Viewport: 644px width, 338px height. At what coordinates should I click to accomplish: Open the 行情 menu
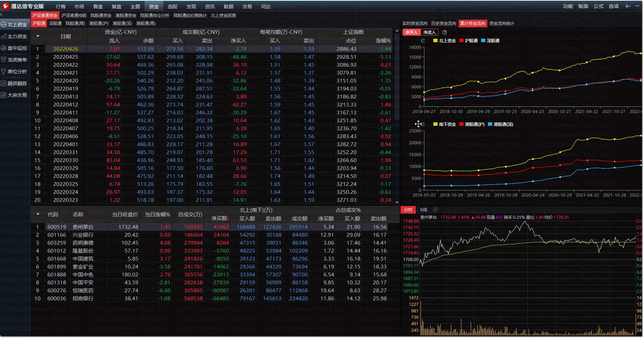[x=61, y=7]
